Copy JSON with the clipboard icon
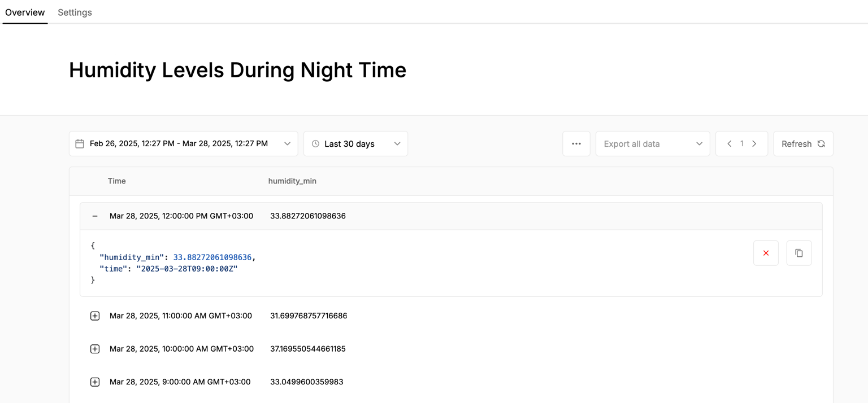 [x=798, y=253]
